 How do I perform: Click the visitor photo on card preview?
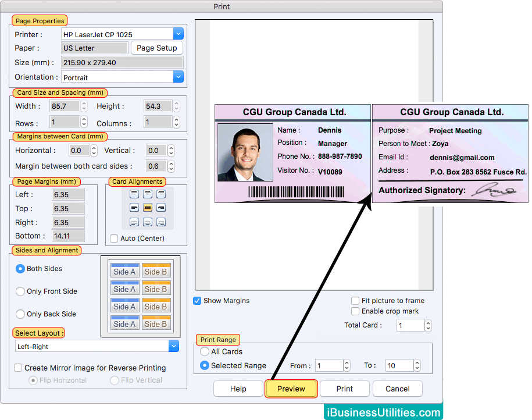click(x=245, y=152)
